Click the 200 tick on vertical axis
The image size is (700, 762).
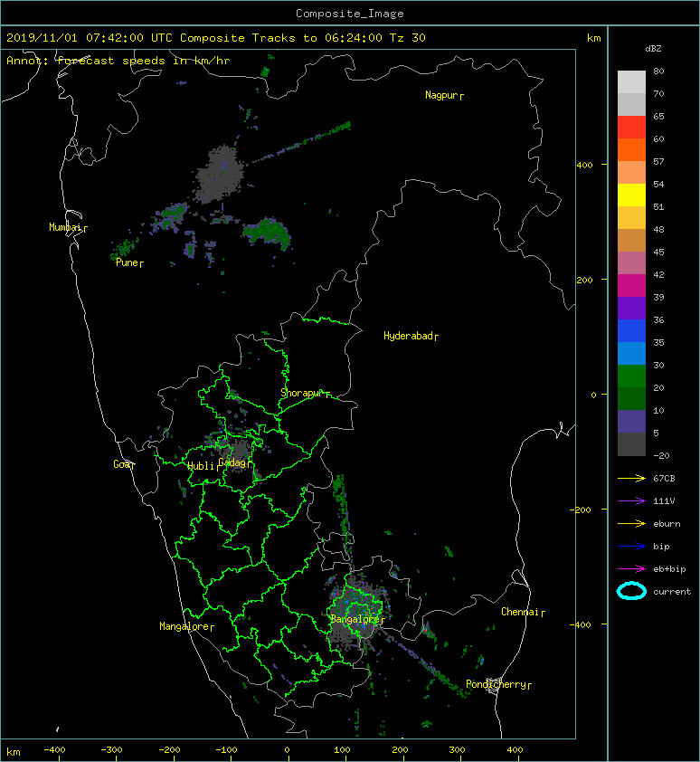[585, 280]
